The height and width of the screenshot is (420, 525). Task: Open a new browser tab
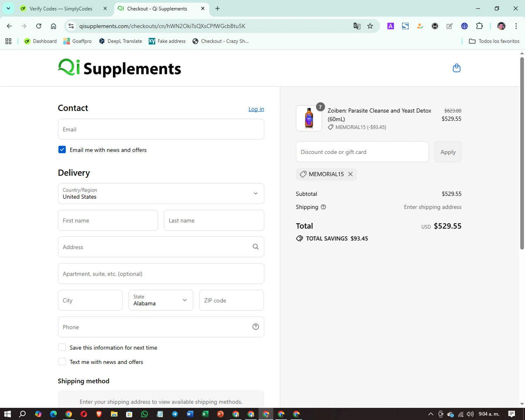point(217,8)
